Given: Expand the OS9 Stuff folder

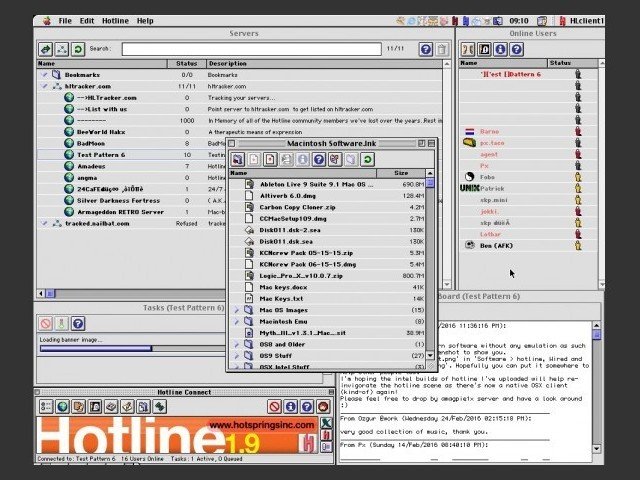Looking at the screenshot, I should point(236,356).
